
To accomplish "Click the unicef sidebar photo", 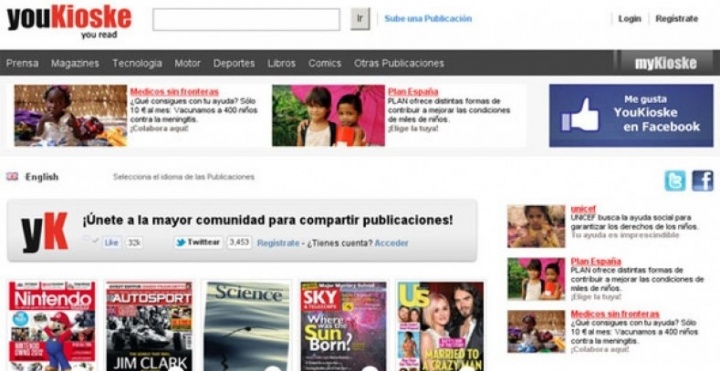I will (x=536, y=226).
